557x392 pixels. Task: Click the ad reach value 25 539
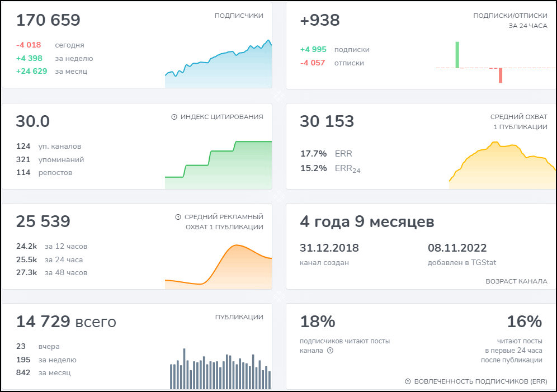pyautogui.click(x=43, y=221)
